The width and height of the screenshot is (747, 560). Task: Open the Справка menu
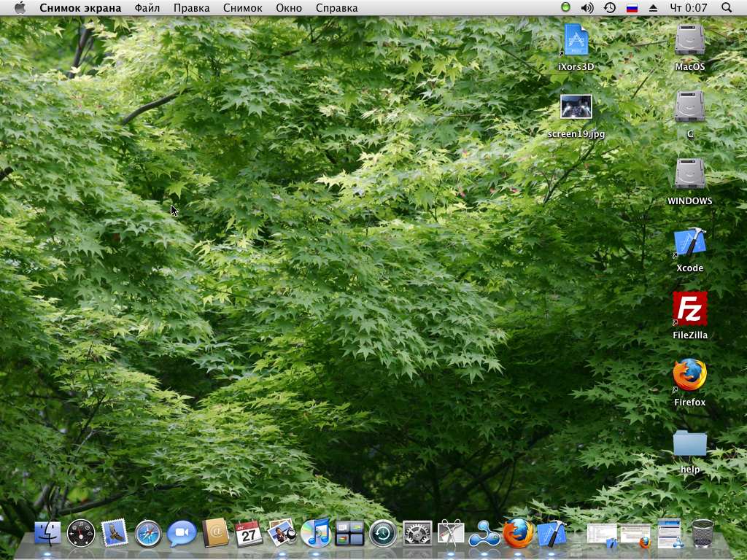pyautogui.click(x=336, y=8)
